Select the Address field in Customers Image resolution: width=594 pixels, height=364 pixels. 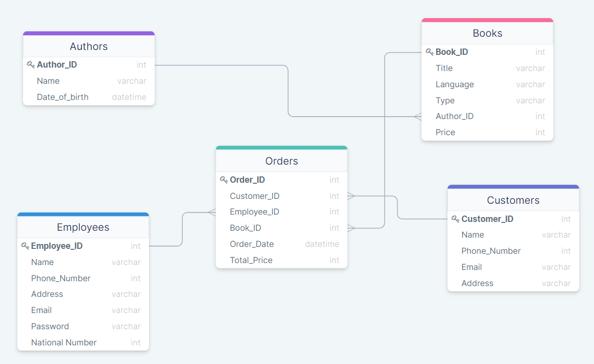click(x=513, y=283)
